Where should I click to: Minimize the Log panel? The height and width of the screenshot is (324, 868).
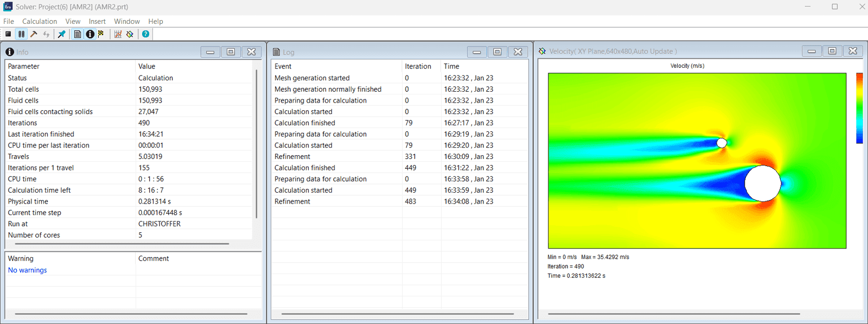click(x=477, y=52)
